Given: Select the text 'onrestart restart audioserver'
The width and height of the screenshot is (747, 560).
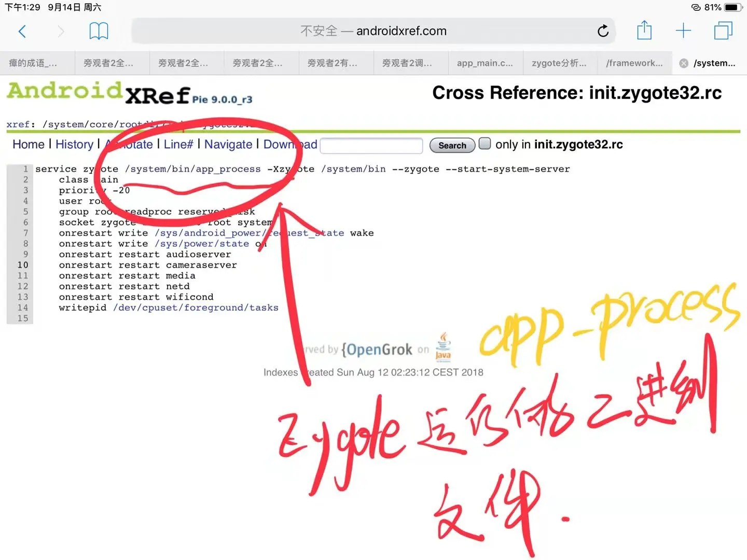Looking at the screenshot, I should (145, 255).
